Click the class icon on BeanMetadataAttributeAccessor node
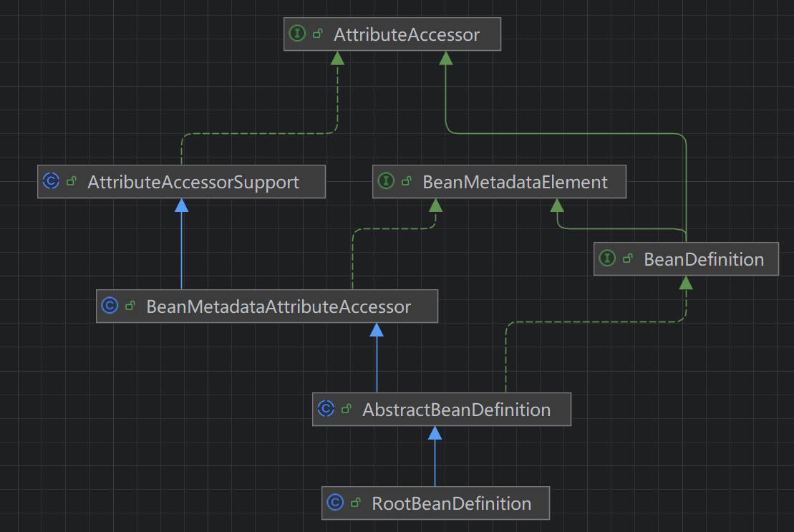Viewport: 794px width, 532px height. (110, 306)
